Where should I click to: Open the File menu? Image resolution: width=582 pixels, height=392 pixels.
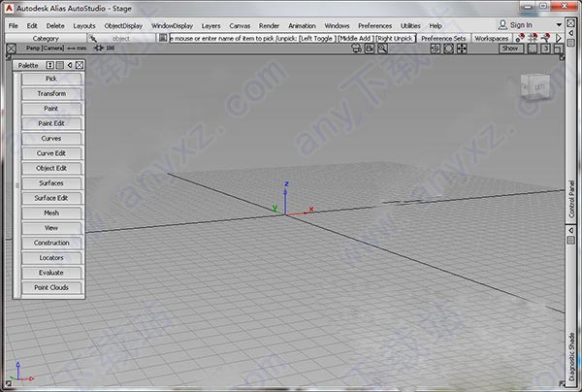[13, 25]
